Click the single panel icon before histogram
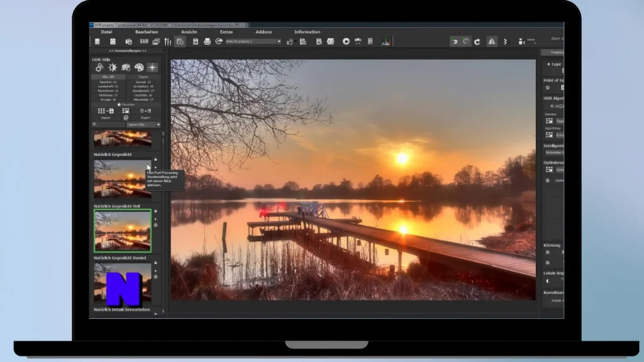644x362 pixels. point(370,41)
